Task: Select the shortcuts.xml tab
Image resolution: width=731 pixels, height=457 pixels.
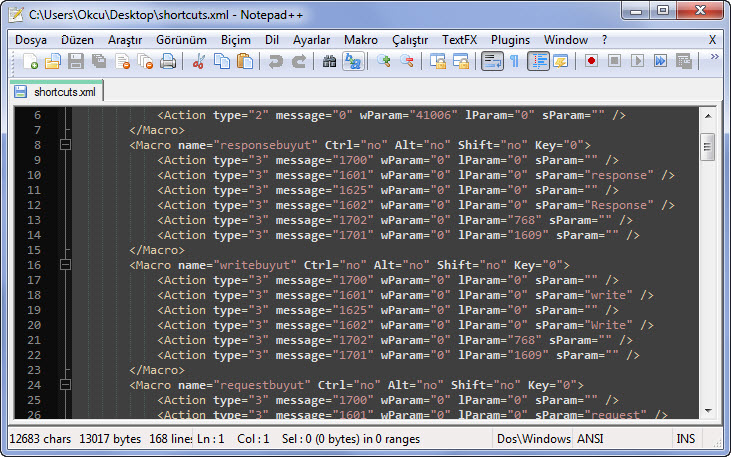Action: click(x=56, y=91)
